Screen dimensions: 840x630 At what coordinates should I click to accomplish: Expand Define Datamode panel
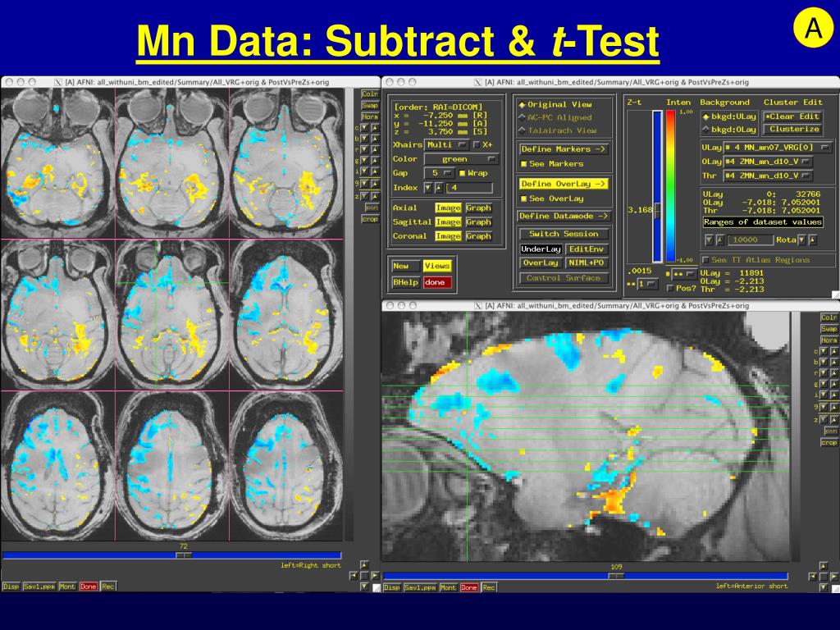(563, 216)
